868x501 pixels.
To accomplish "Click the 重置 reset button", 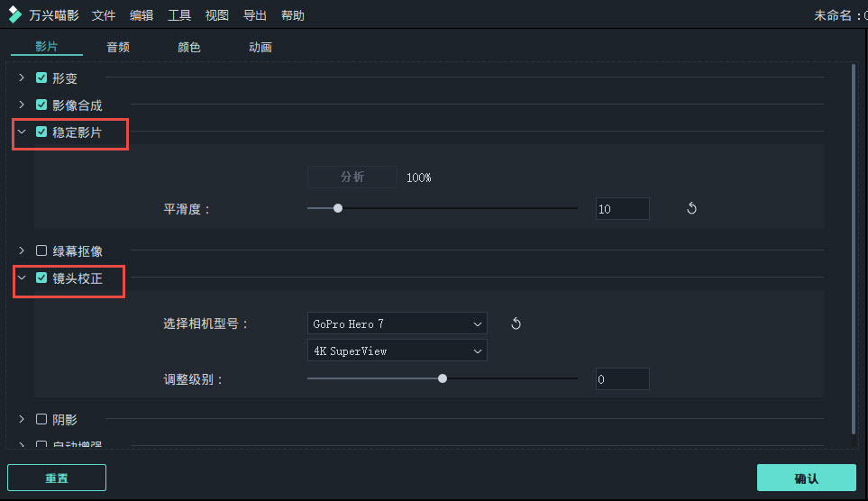I will pyautogui.click(x=57, y=478).
